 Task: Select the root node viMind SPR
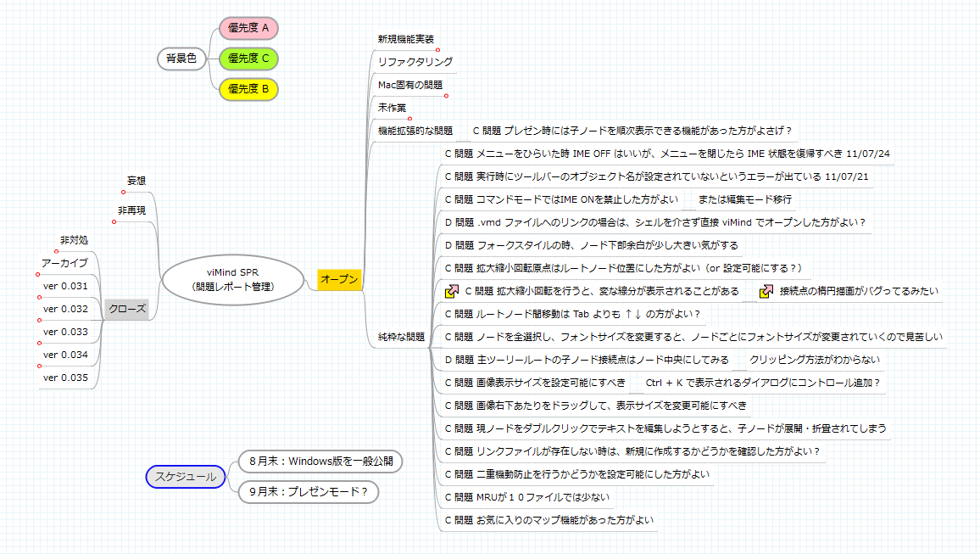(232, 279)
